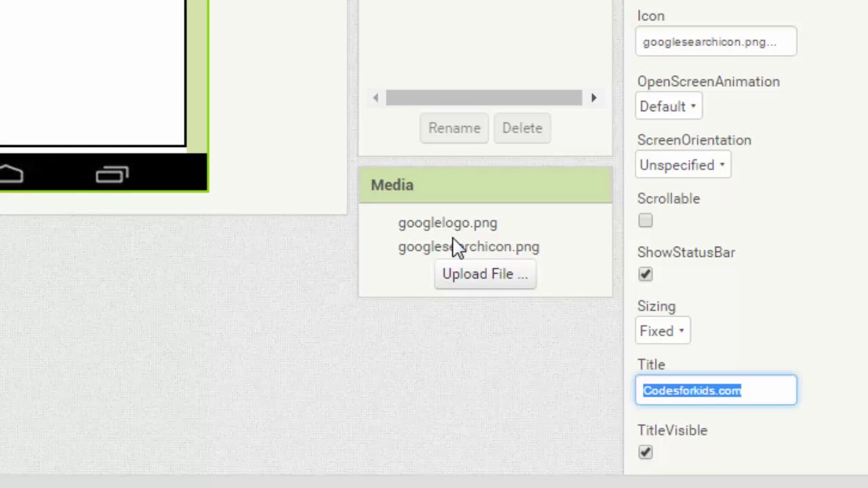Select googlelogo.png in Media list
Viewport: 868px width, 488px height.
click(x=448, y=223)
